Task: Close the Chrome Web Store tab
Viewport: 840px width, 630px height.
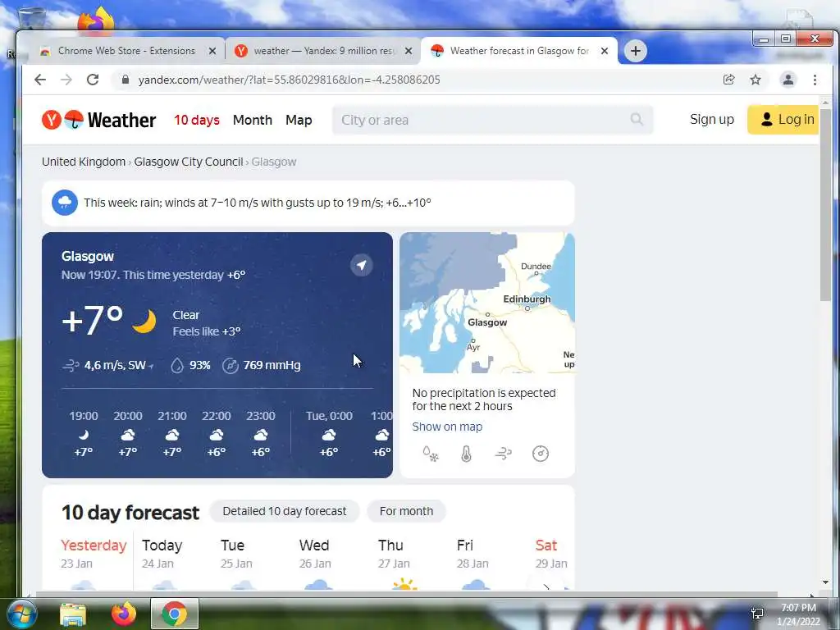Action: 212,51
